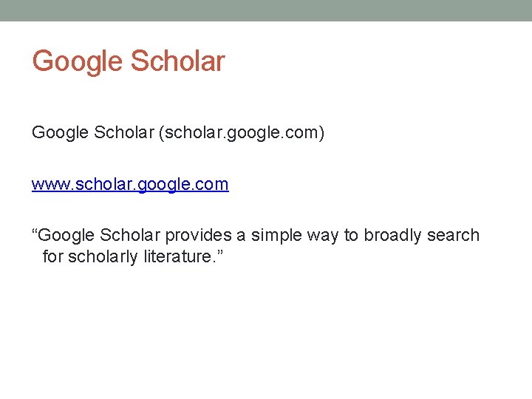Screen dimensions: 532x399
Task: Click the line 'Google Scholar (scholar.google.com)'
Action: pos(177,133)
